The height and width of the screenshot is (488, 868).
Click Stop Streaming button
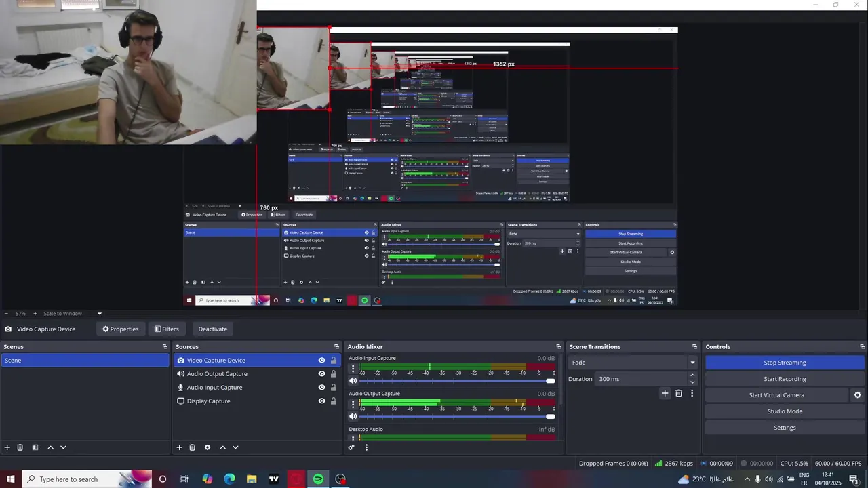(785, 363)
